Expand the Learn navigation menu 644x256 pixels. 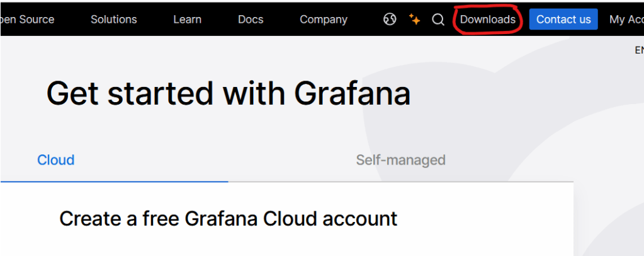pyautogui.click(x=187, y=20)
